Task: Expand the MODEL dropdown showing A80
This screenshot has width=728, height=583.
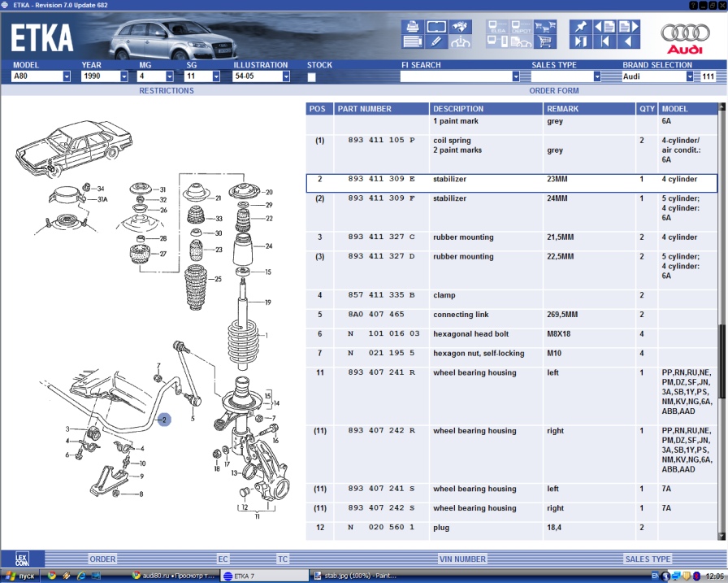Action: [x=67, y=76]
